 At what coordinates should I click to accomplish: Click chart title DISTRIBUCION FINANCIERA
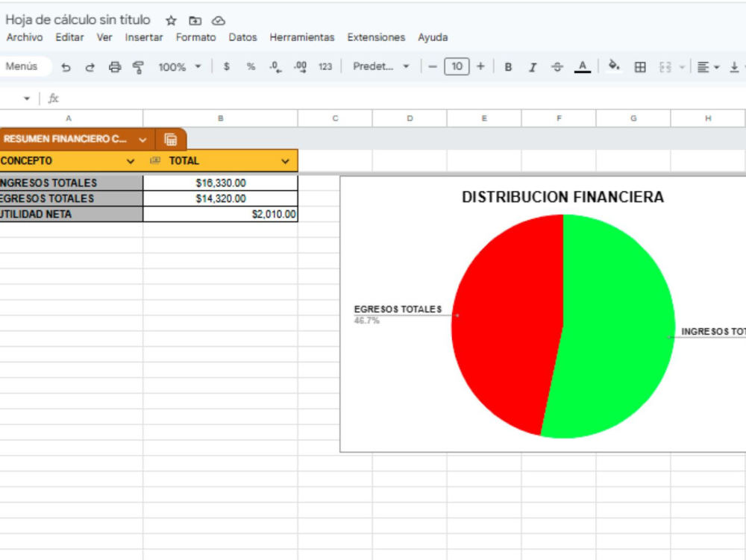pos(562,198)
